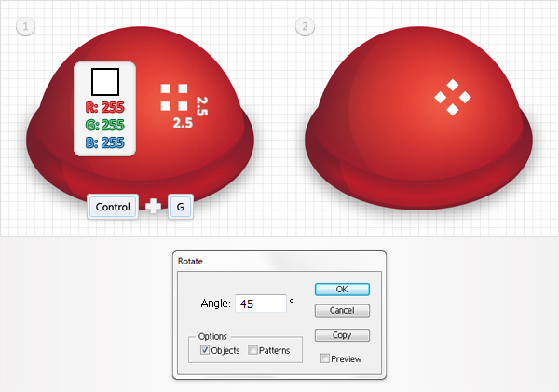Toggle the Objects checkbox

coord(205,350)
